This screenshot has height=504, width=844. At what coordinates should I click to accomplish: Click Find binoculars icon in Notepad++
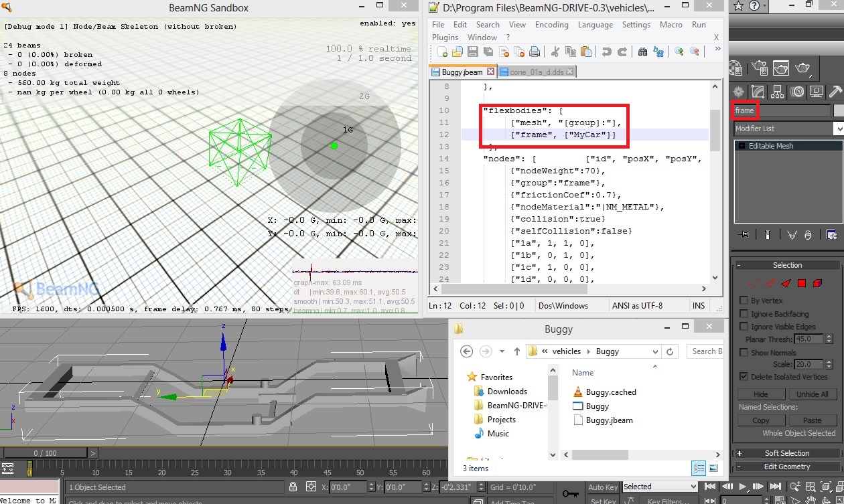click(x=642, y=52)
